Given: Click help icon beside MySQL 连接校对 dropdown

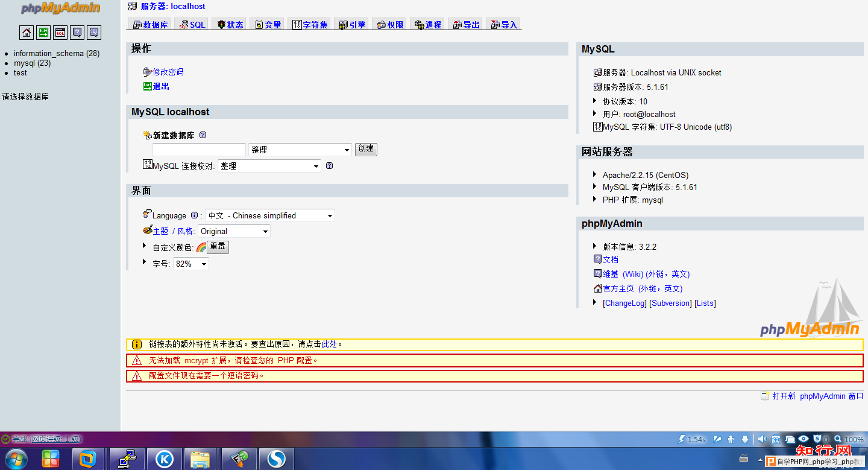Looking at the screenshot, I should tap(329, 166).
